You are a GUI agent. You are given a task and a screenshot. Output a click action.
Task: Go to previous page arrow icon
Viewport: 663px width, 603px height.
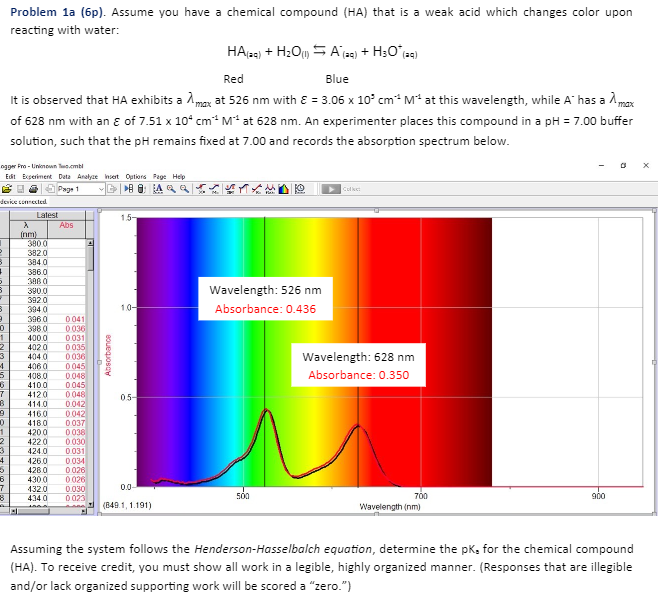pyautogui.click(x=50, y=189)
